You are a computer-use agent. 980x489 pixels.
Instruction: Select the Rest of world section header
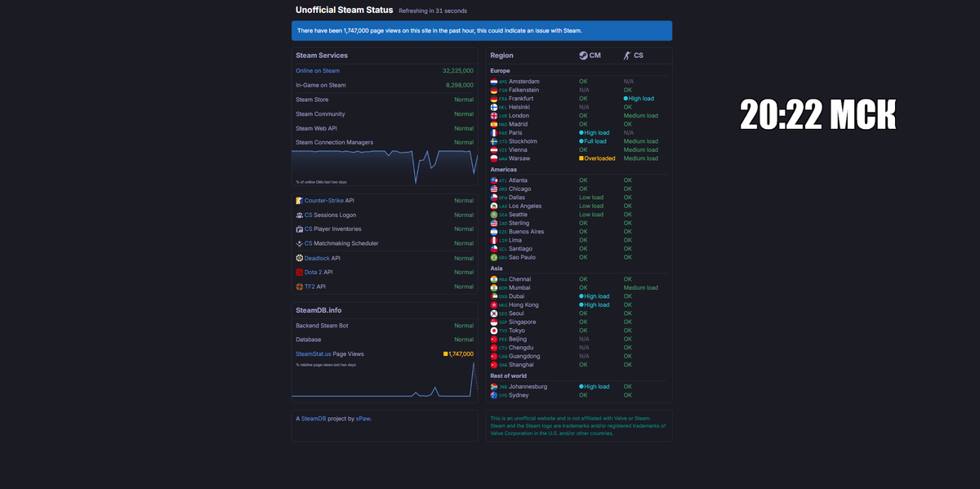click(507, 375)
